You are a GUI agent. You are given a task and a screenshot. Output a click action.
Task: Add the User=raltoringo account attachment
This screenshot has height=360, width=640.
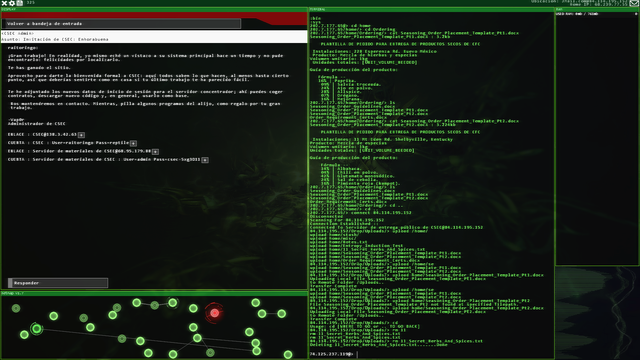click(133, 143)
